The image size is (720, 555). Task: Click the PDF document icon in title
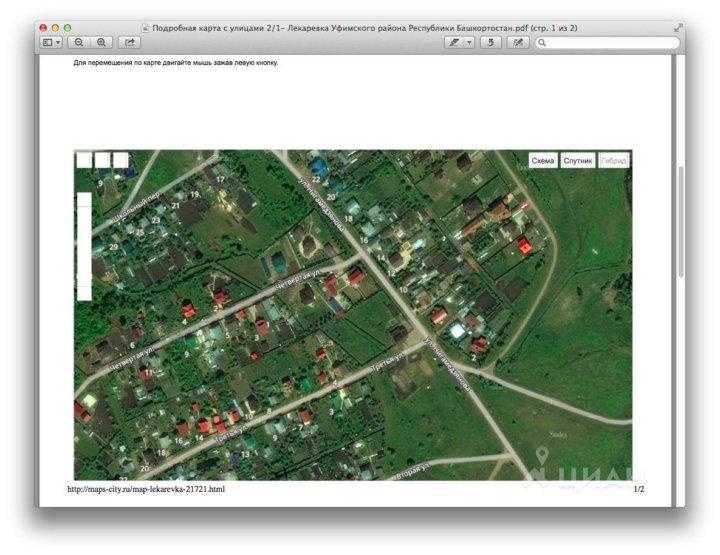146,28
